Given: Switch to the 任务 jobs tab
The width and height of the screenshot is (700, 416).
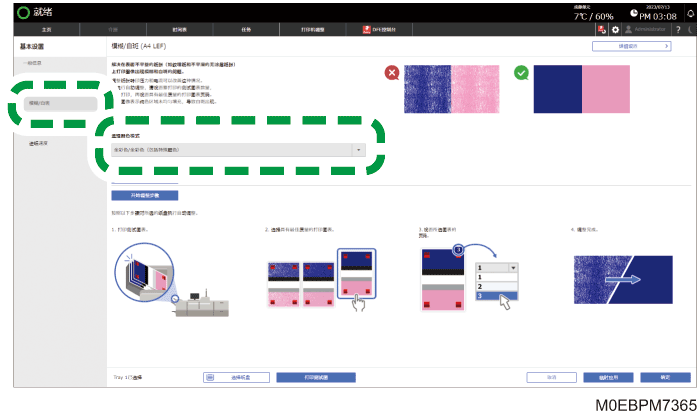Looking at the screenshot, I should (246, 29).
